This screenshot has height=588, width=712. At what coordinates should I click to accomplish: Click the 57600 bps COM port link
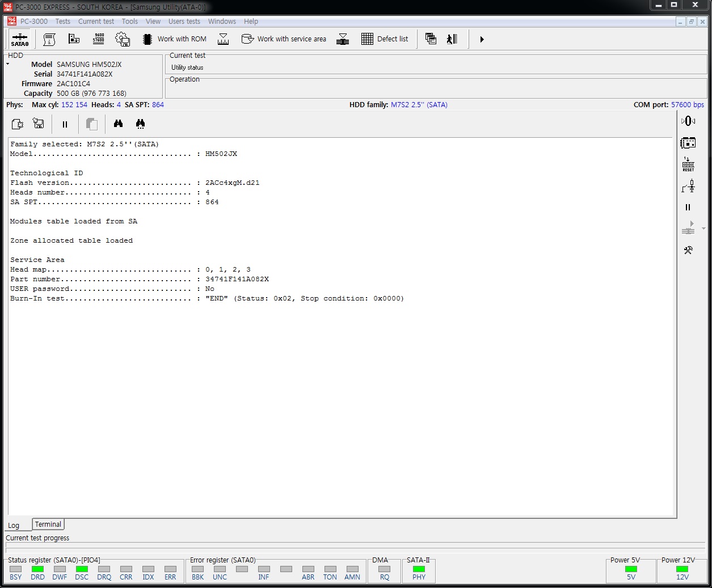tap(688, 105)
